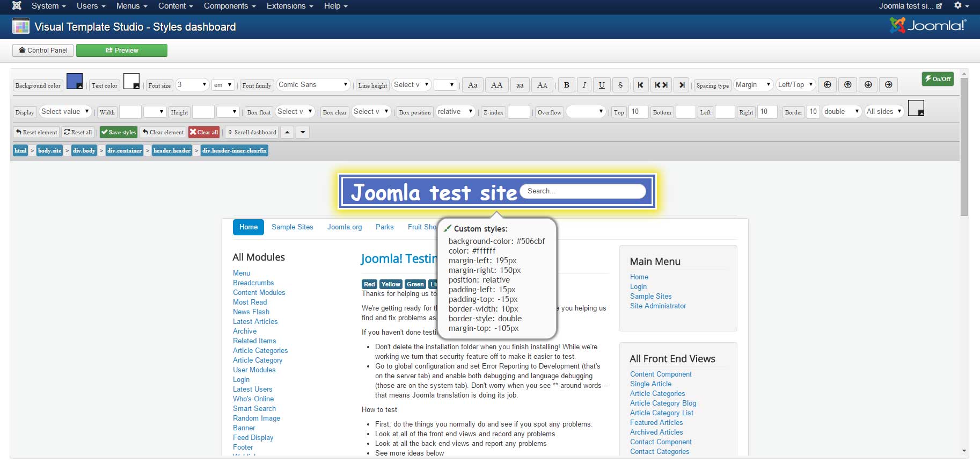
Task: Click the down arrow spacing button
Action: point(868,85)
